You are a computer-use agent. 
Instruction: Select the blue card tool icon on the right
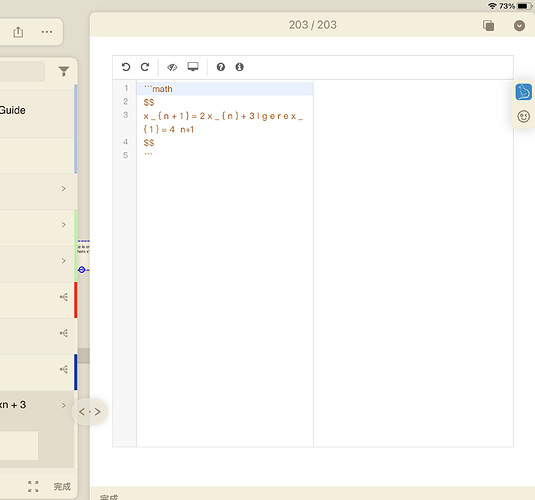click(523, 92)
